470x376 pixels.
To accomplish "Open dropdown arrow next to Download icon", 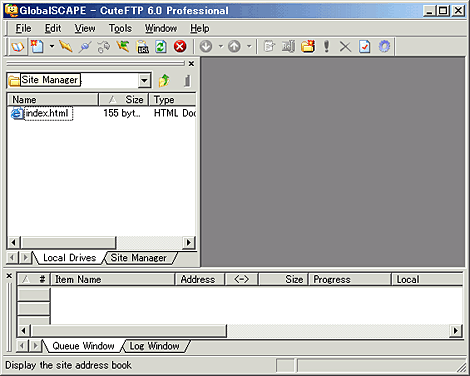I will coord(221,47).
